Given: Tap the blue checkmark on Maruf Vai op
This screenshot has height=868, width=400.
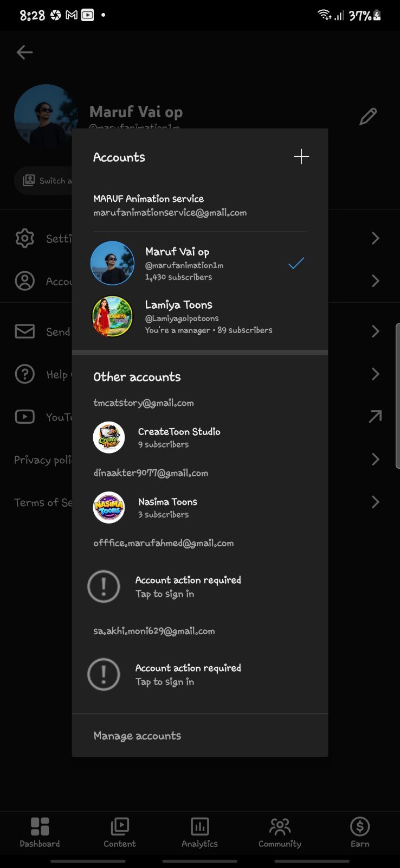Looking at the screenshot, I should [296, 264].
